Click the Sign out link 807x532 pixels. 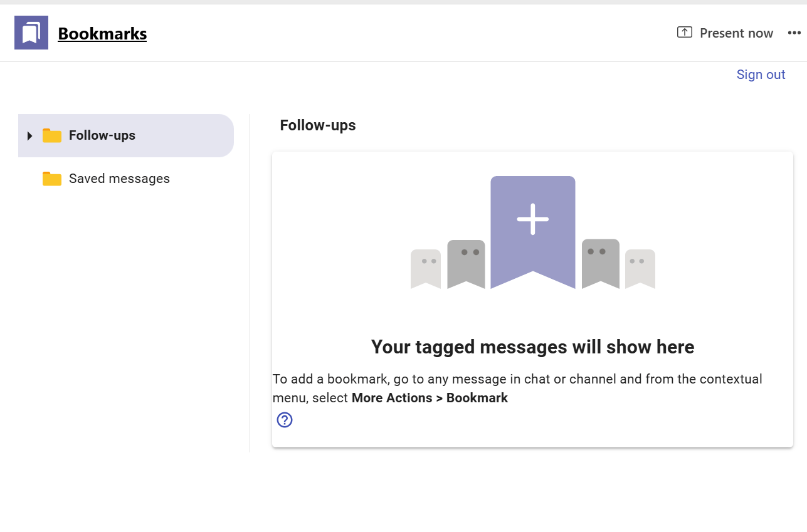point(761,75)
